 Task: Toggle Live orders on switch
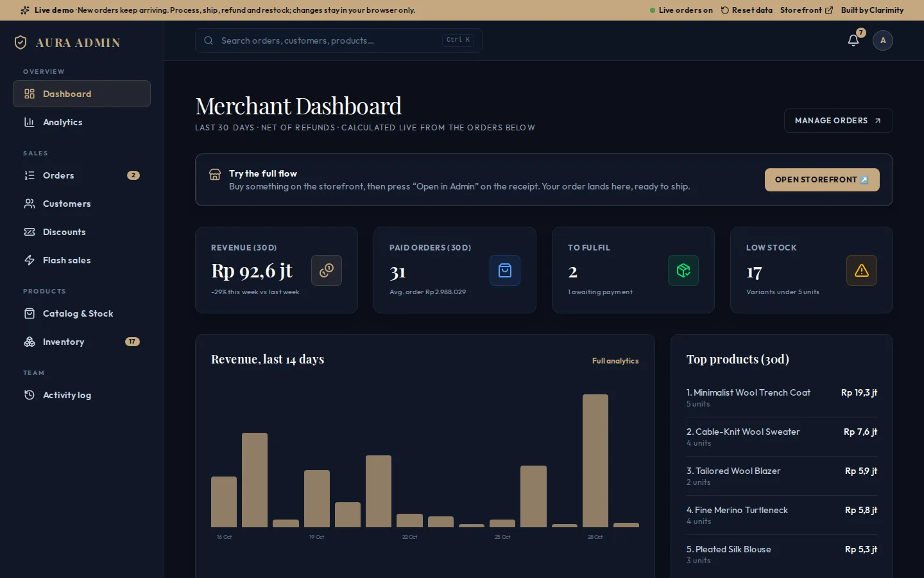click(681, 10)
